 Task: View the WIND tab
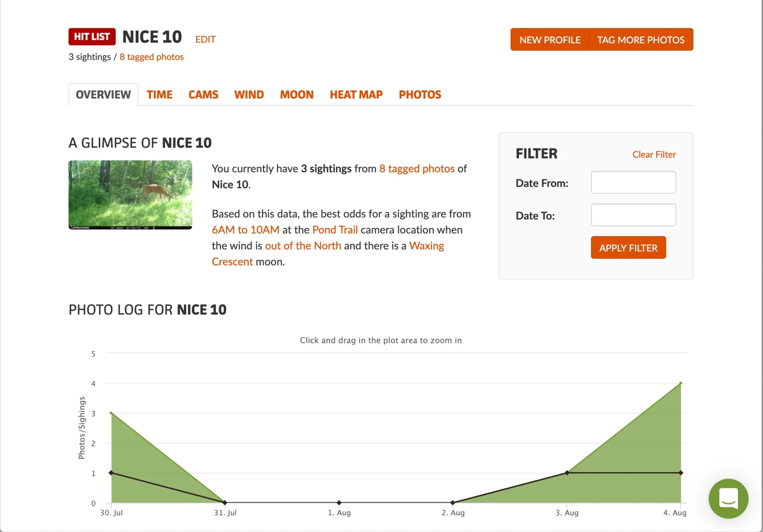(x=249, y=95)
